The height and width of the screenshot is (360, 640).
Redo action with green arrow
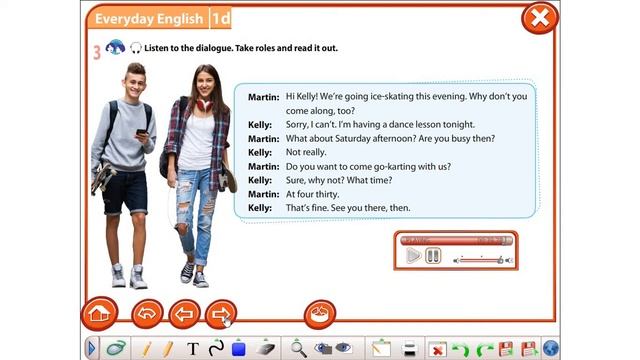485,350
